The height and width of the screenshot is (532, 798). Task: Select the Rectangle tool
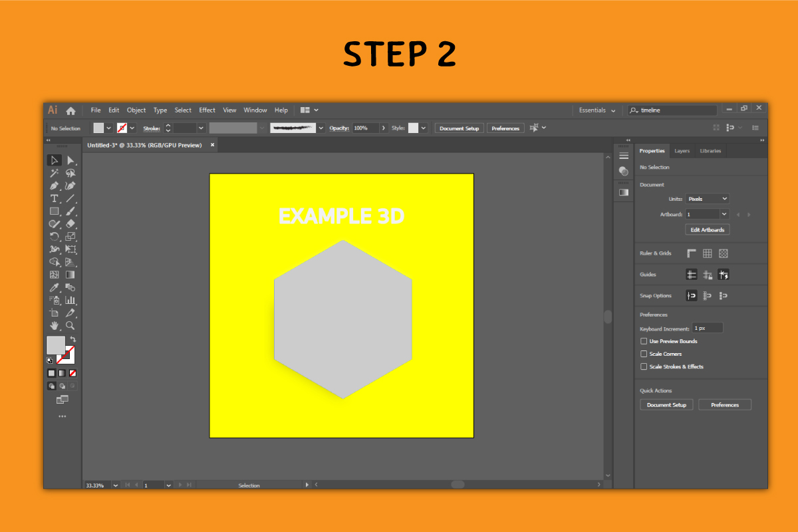point(55,211)
